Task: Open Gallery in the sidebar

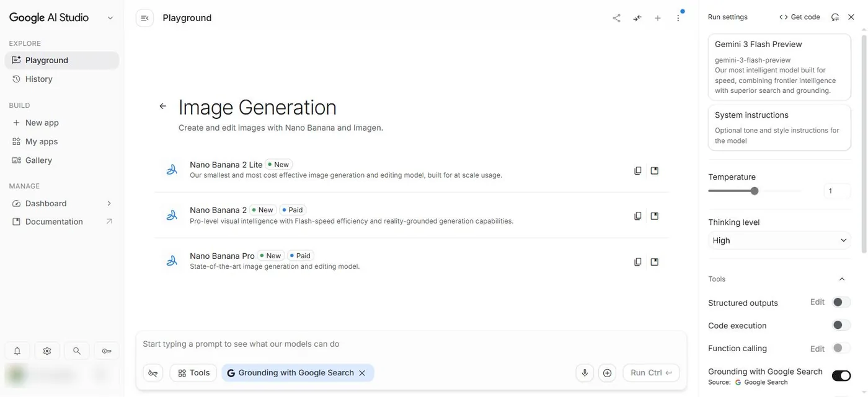Action: [x=61, y=160]
